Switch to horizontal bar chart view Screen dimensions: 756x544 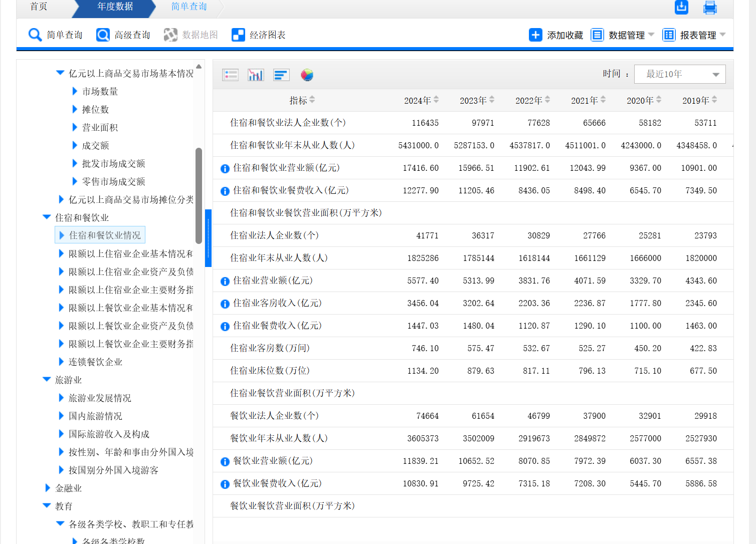(281, 75)
